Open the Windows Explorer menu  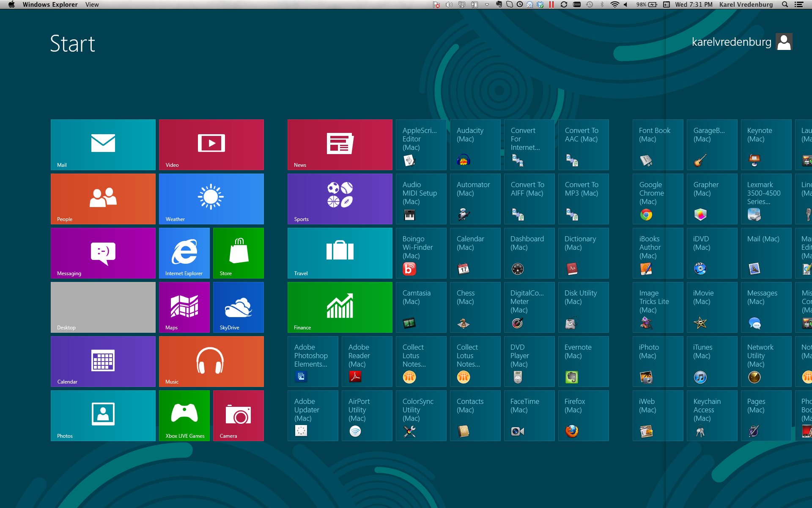pyautogui.click(x=50, y=5)
